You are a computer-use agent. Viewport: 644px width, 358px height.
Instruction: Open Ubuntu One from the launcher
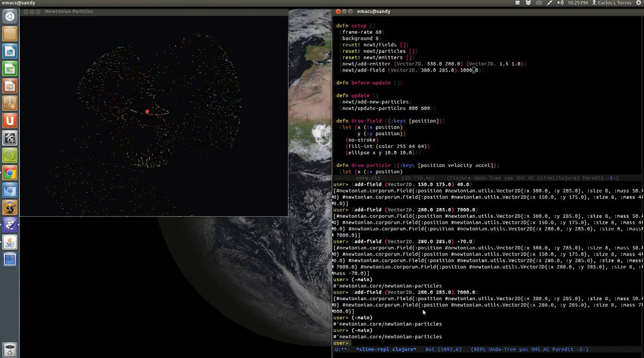click(10, 121)
